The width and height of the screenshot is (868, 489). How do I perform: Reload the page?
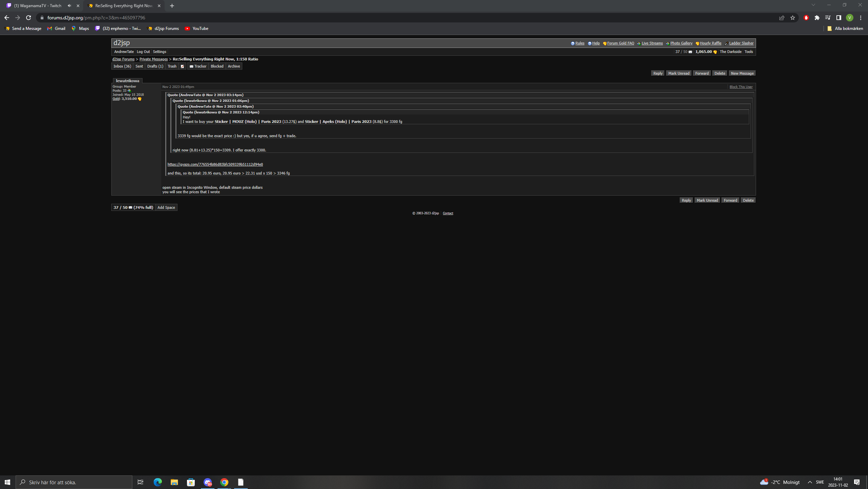coord(29,18)
